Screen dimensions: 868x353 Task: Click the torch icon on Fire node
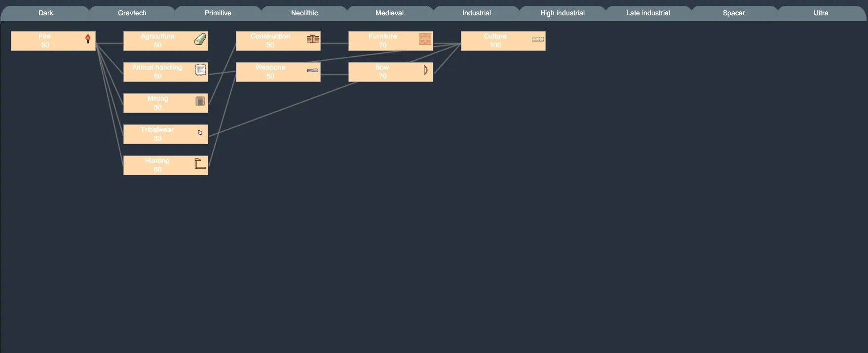click(88, 39)
